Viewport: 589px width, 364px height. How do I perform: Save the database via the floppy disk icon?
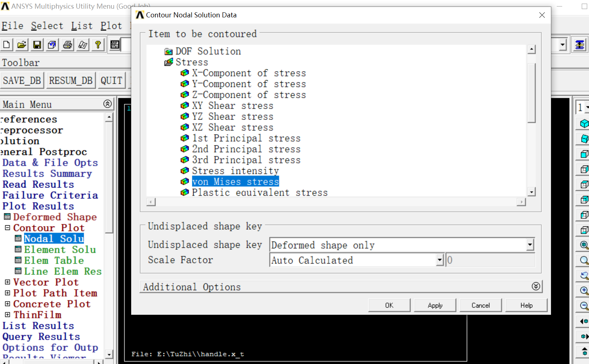tap(37, 44)
